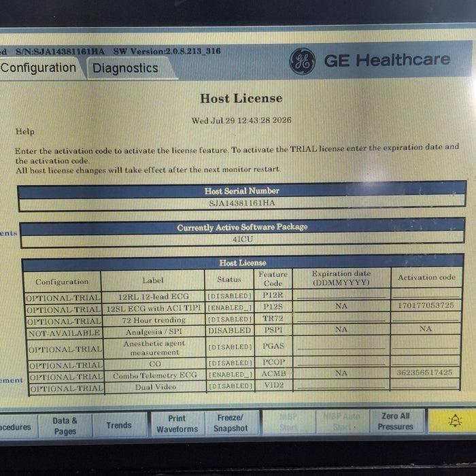Click activation code field for PGAS
This screenshot has width=476, height=476.
pos(425,344)
